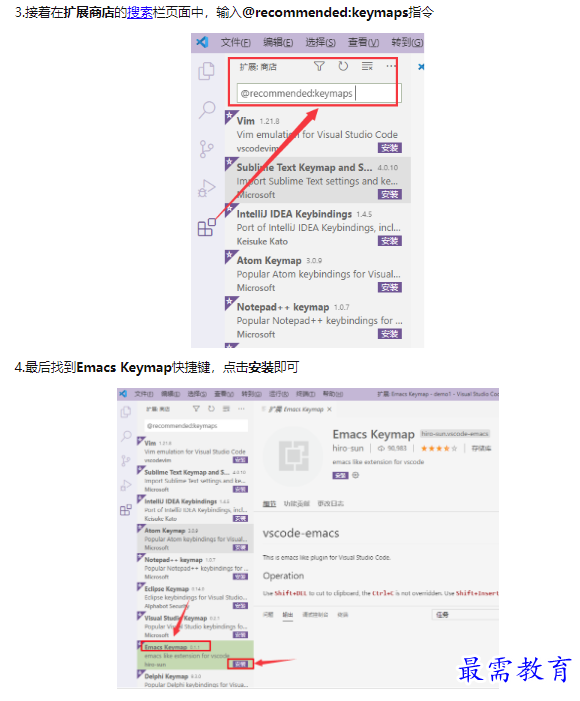Open 转到(G) menu in upper screenshot
The height and width of the screenshot is (701, 580).
(406, 42)
